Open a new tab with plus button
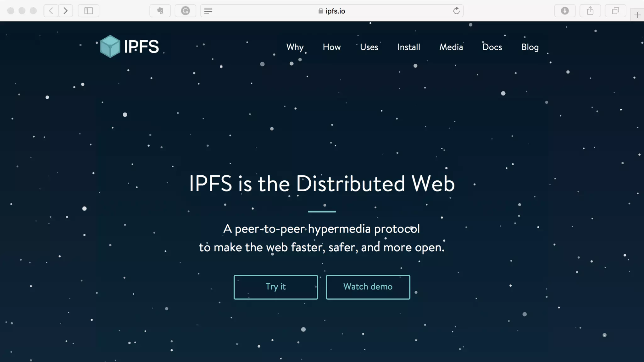Viewport: 644px width, 362px height. 637,15
